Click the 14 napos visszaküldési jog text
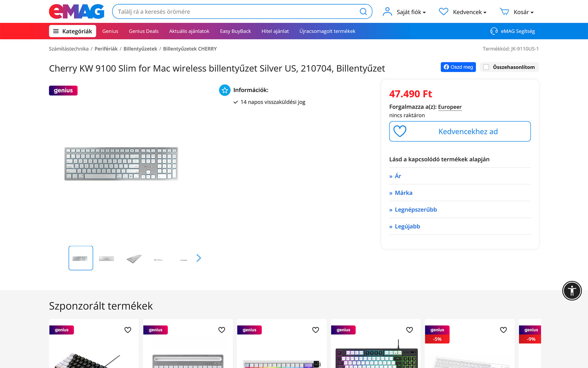 point(273,102)
